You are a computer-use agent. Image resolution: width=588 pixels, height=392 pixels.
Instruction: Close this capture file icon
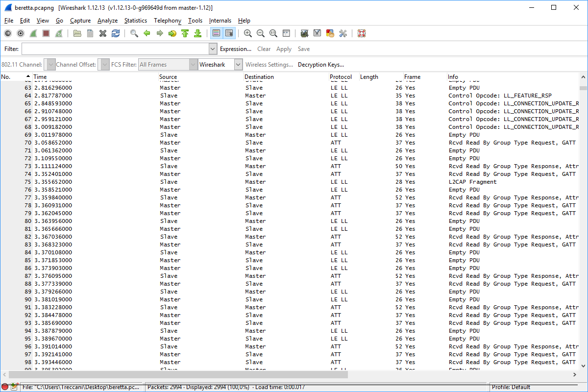pos(103,33)
